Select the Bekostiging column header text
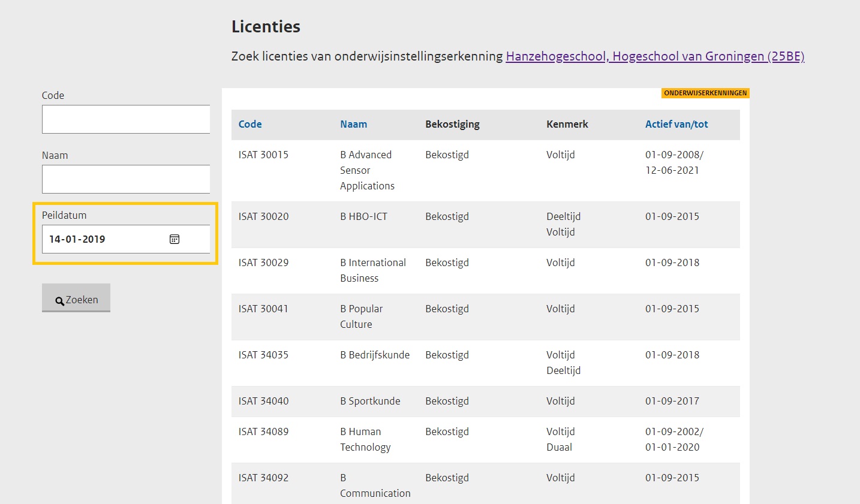 click(x=452, y=125)
